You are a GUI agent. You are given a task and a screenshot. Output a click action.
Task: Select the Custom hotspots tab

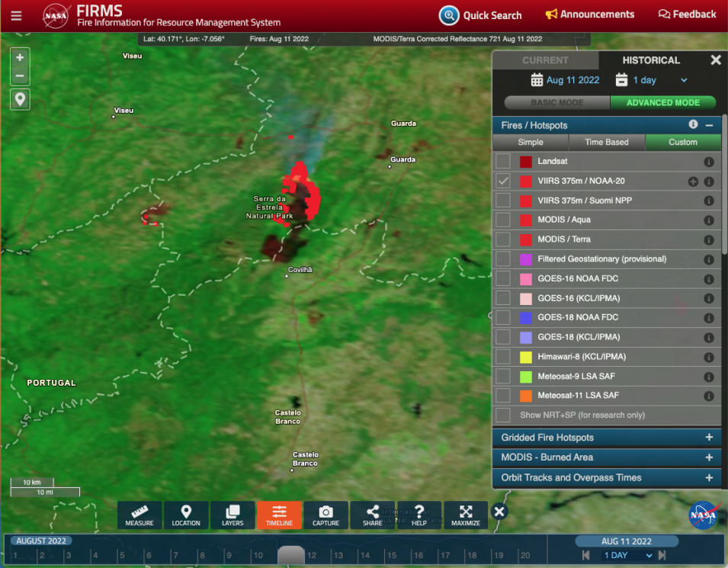(x=682, y=142)
